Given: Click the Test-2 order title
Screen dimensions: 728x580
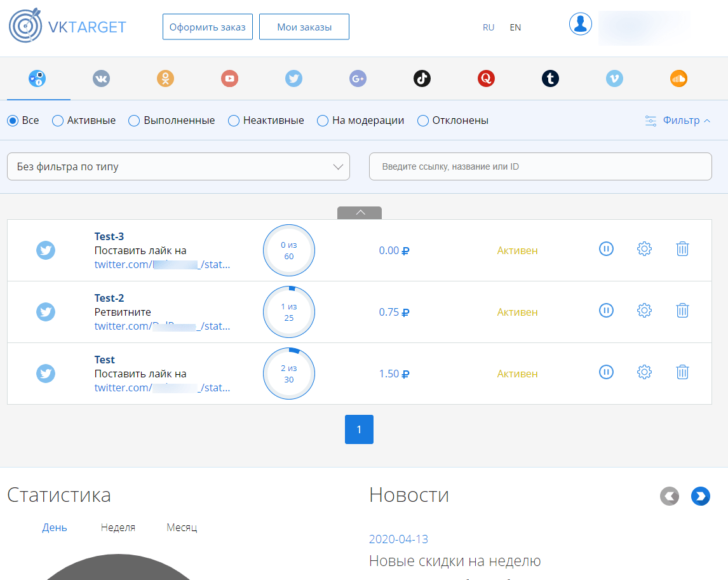Looking at the screenshot, I should coord(109,298).
